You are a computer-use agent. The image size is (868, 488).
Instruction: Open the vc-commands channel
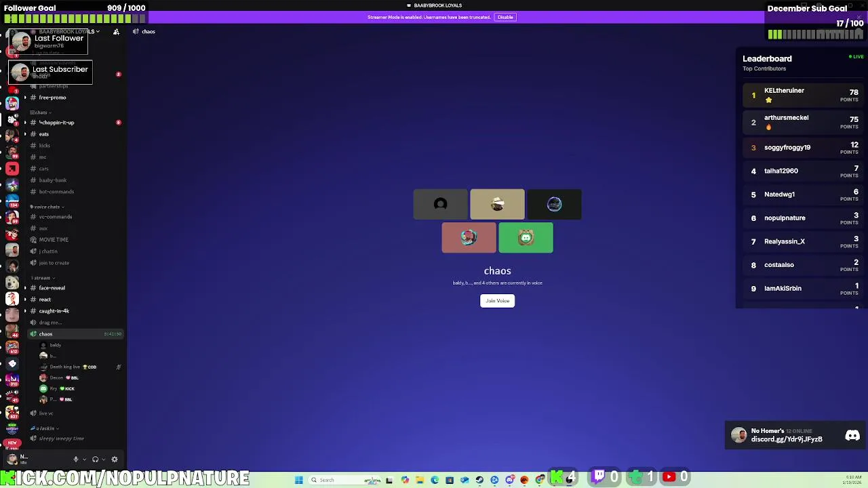pos(55,217)
